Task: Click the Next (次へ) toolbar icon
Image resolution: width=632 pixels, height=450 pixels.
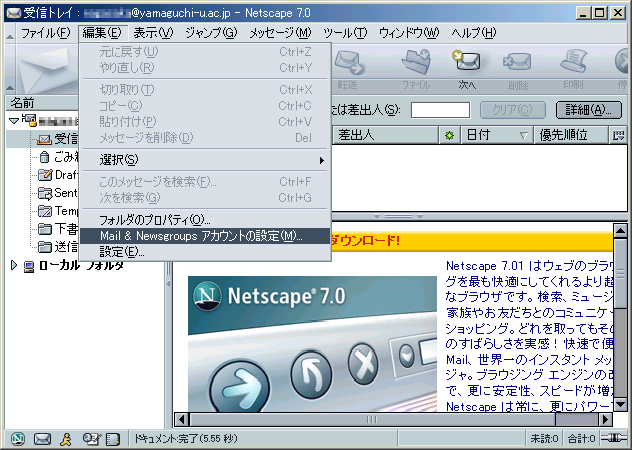Action: (x=466, y=61)
